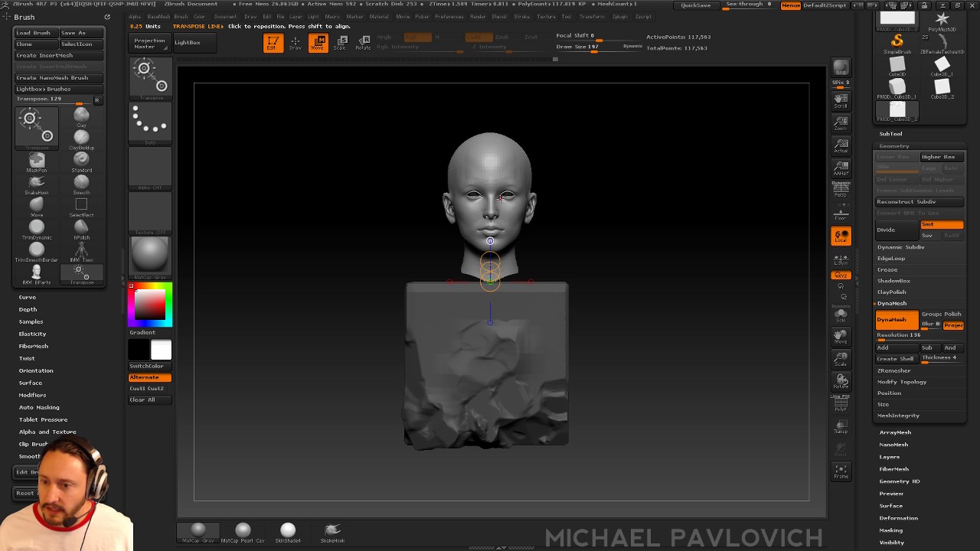Choose the IMM Toon brush
The width and height of the screenshot is (980, 551).
[81, 251]
